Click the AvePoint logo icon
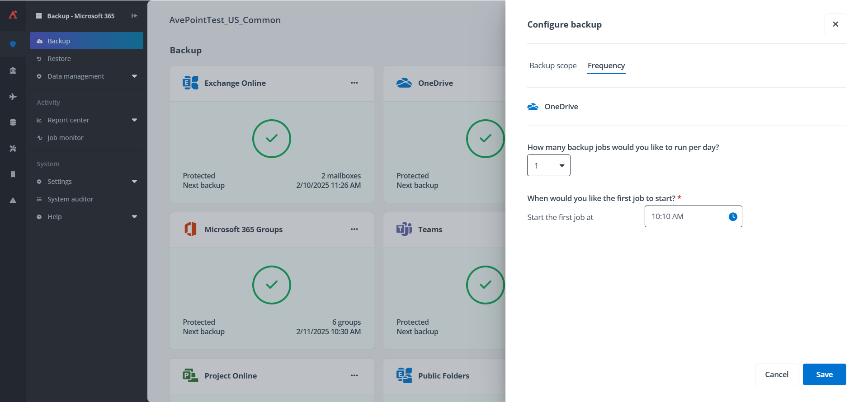Image resolution: width=868 pixels, height=402 pixels. pyautogui.click(x=13, y=15)
